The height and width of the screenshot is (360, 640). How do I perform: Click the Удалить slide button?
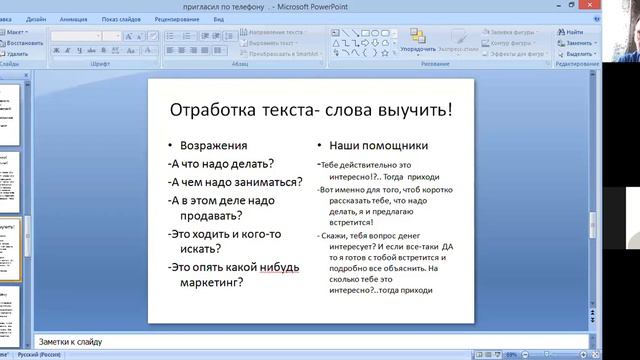14,53
